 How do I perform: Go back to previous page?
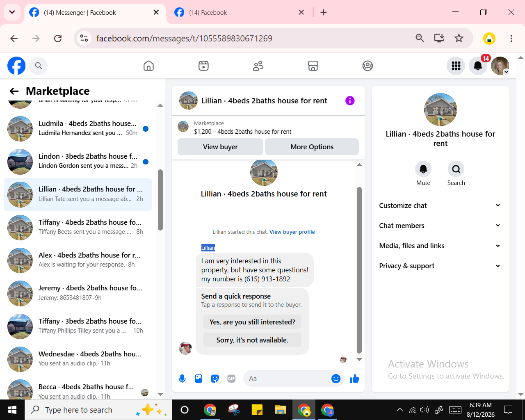coord(14,38)
